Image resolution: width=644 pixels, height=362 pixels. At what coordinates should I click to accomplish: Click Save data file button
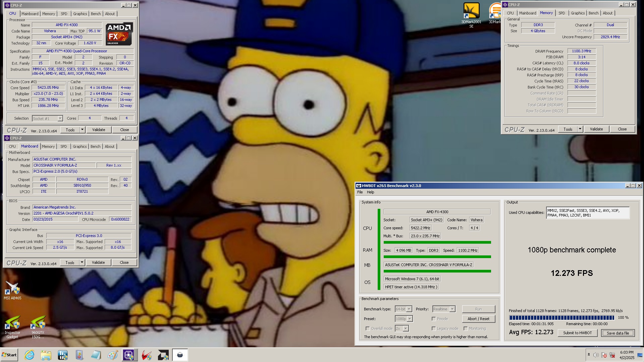coord(618,333)
